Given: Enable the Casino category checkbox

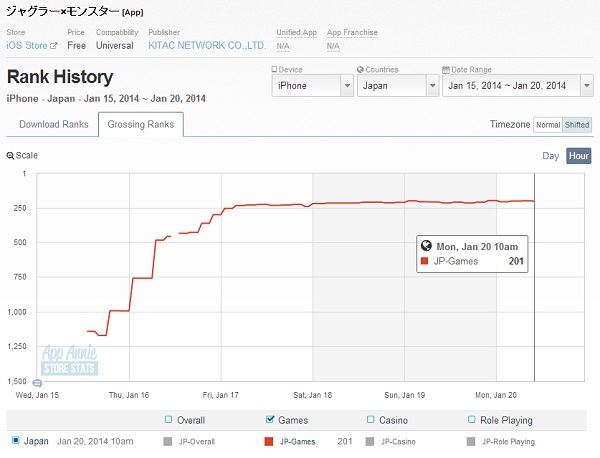Looking at the screenshot, I should click(x=370, y=419).
